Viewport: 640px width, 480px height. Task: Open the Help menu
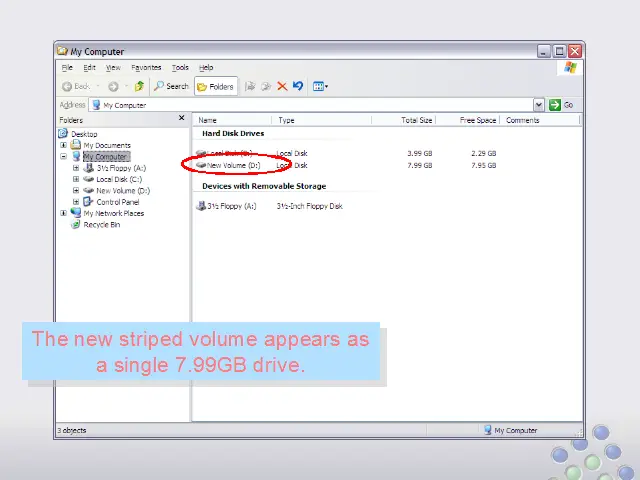[x=206, y=67]
